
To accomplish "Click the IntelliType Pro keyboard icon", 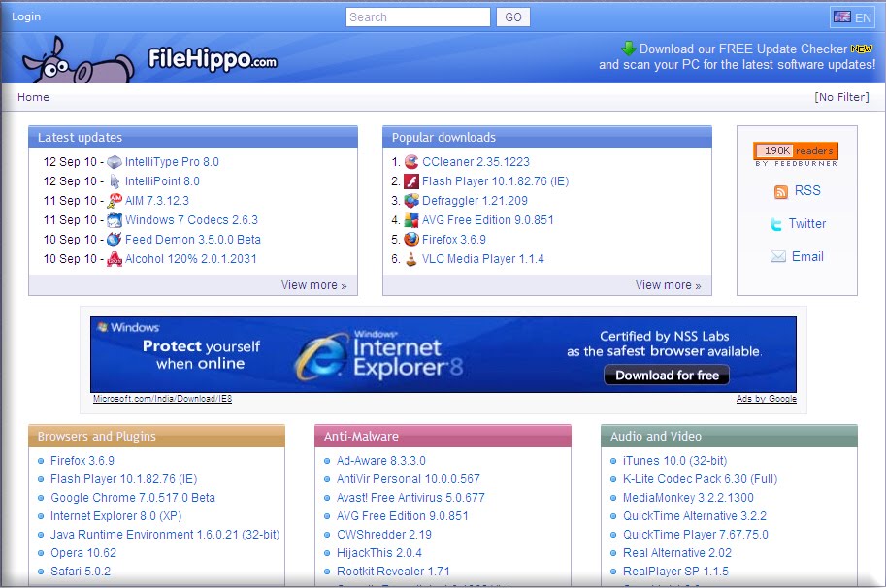I will (x=115, y=162).
